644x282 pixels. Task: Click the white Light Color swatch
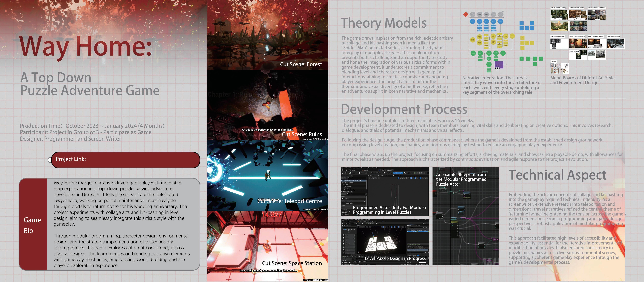[x=422, y=263]
